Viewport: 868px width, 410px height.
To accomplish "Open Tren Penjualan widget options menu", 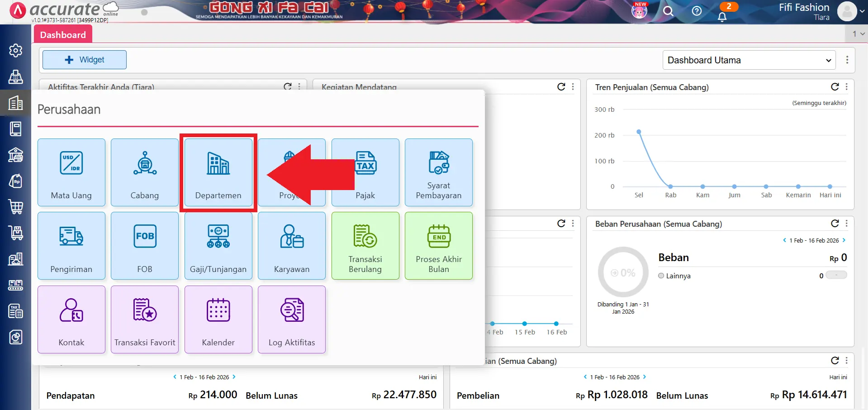I will tap(846, 87).
